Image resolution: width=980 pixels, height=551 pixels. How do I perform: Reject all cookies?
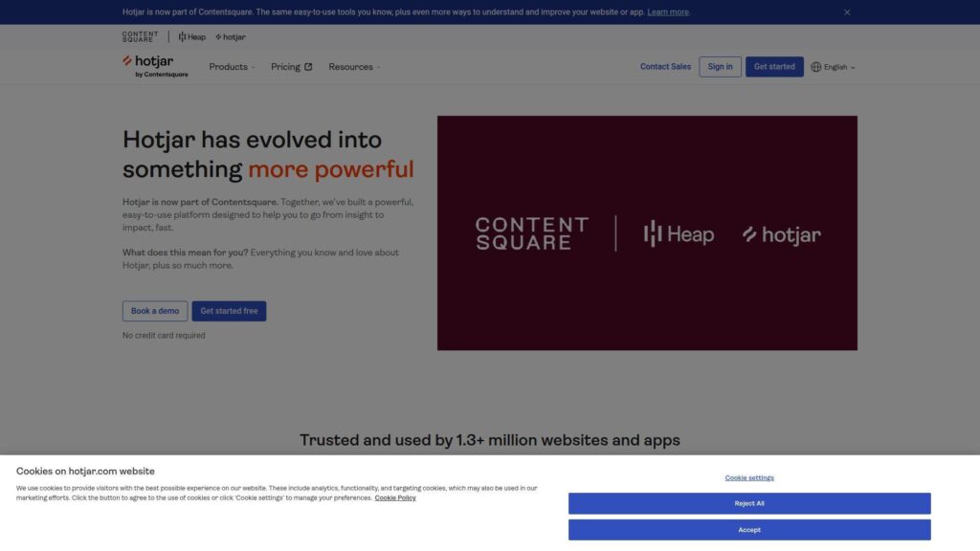[749, 503]
